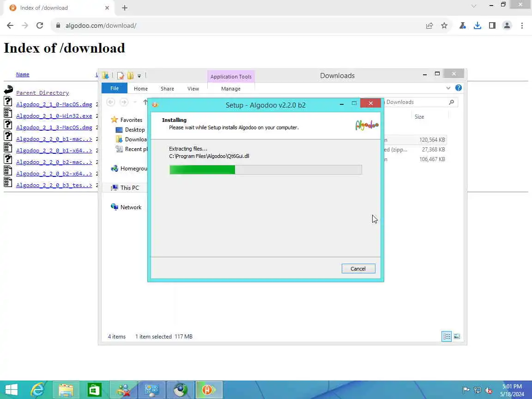This screenshot has width=532, height=399.
Task: Open Customize Quick Access Toolbar dropdown
Action: pyautogui.click(x=139, y=76)
